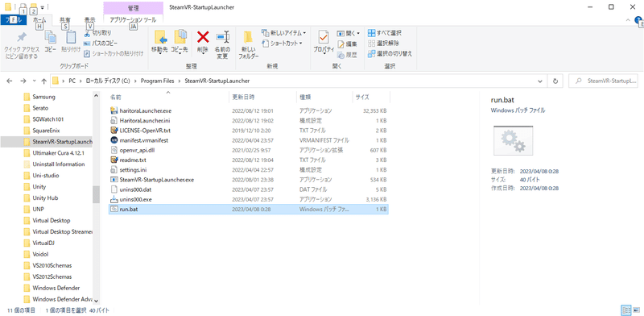Click Program Files in address path
The height and width of the screenshot is (316, 644).
point(157,81)
